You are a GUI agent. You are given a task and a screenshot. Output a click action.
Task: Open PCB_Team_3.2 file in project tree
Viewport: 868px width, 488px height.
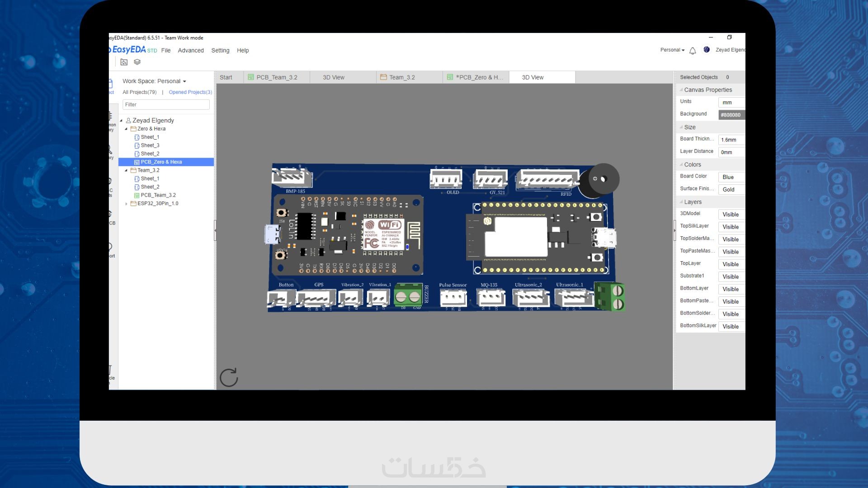pos(158,195)
